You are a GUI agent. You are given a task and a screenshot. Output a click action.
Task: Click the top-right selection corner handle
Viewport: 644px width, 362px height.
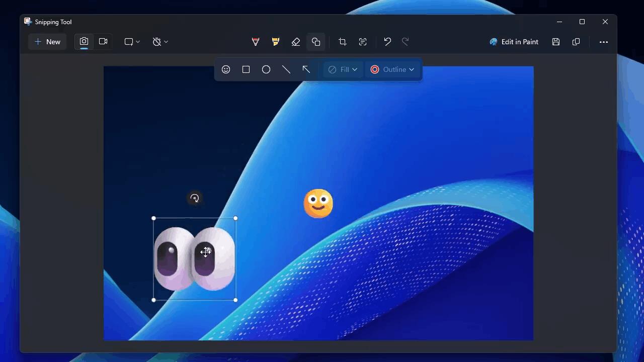point(235,218)
